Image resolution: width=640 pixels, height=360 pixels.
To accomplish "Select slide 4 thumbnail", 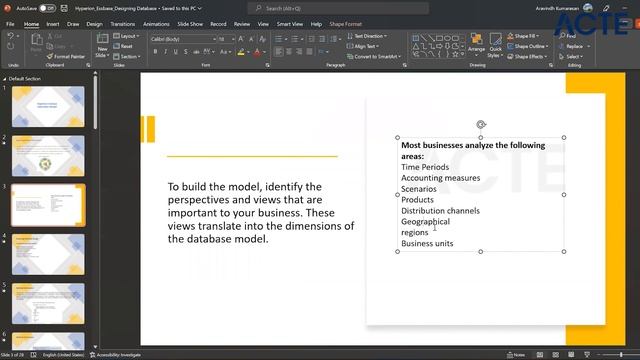I will [x=48, y=254].
